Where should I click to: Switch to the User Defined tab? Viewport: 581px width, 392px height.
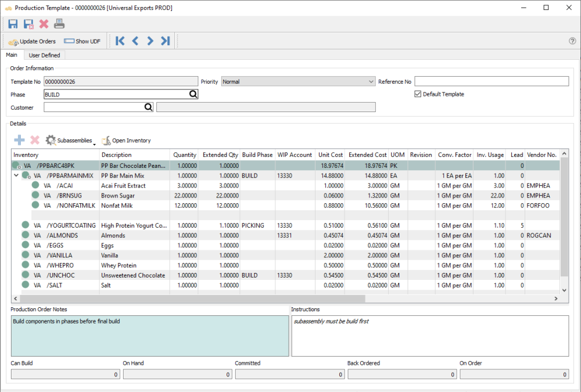pos(45,55)
